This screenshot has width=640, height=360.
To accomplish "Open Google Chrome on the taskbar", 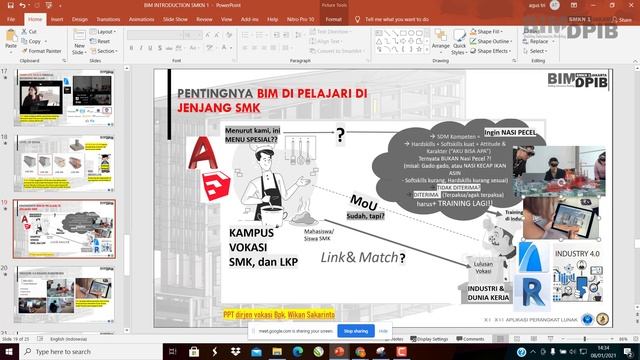I will tap(360, 351).
